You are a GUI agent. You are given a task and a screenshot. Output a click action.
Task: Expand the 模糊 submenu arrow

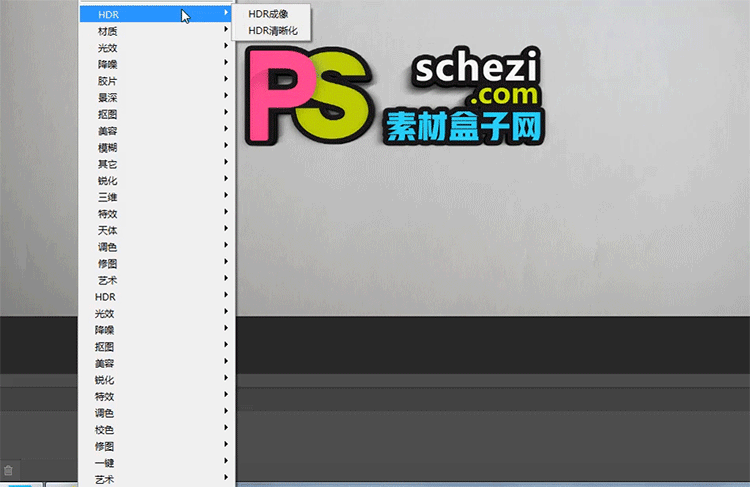click(x=226, y=145)
